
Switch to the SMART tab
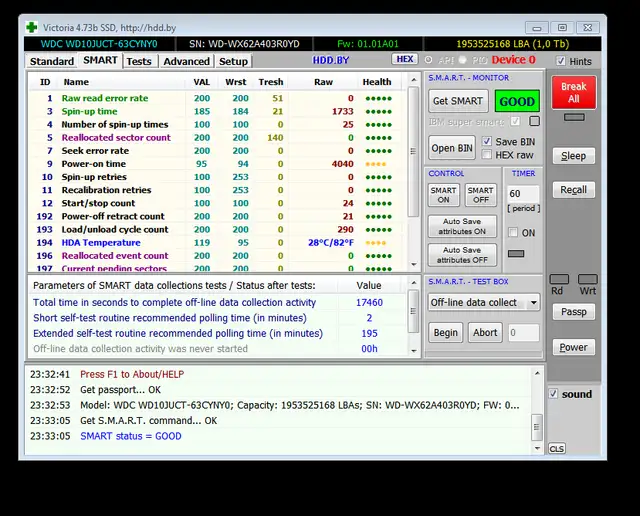coord(100,60)
